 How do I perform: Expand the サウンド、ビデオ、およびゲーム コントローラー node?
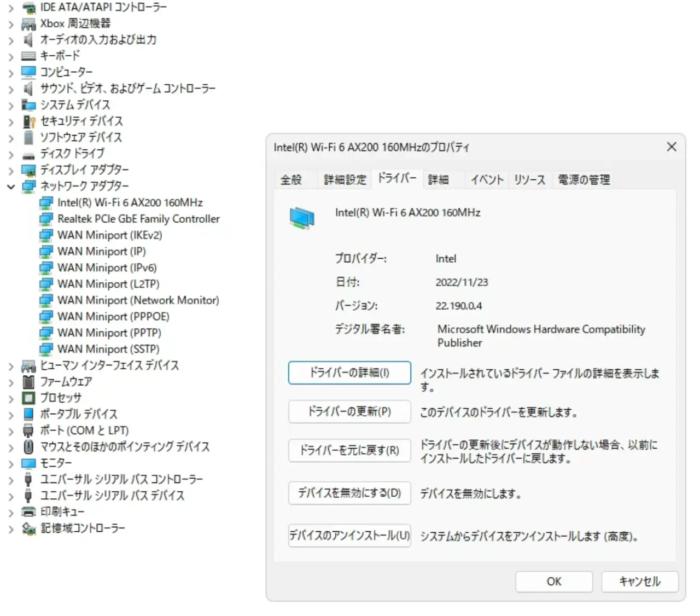pyautogui.click(x=11, y=89)
